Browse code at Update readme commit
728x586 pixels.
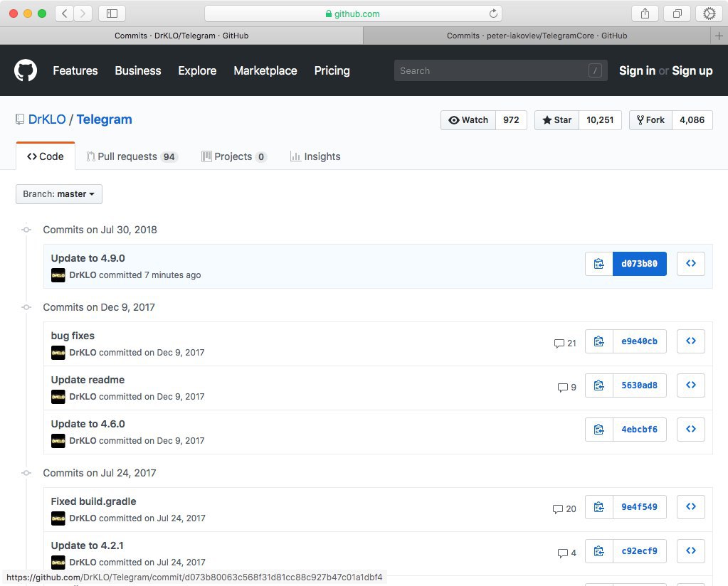click(690, 385)
